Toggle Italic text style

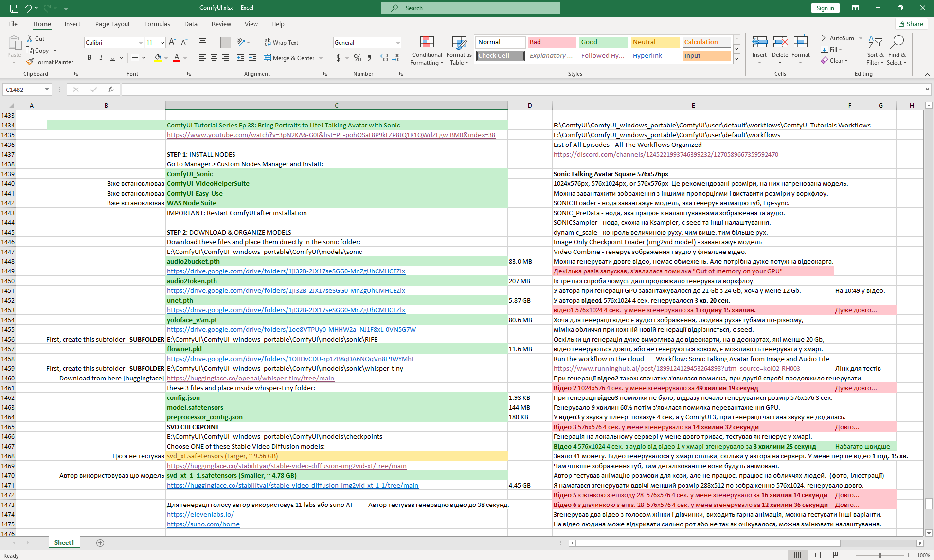coord(101,58)
